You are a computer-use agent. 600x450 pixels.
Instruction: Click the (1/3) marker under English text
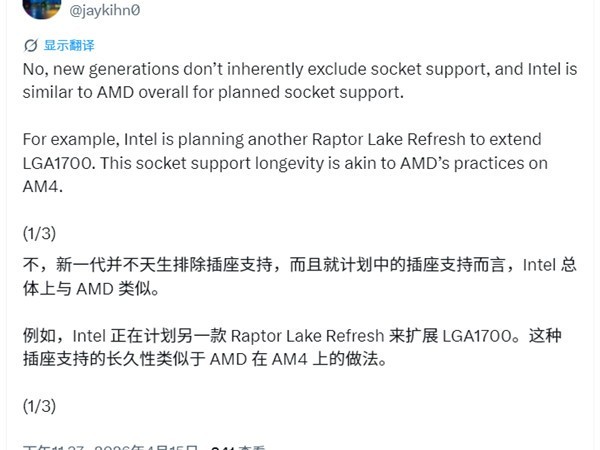coord(39,232)
